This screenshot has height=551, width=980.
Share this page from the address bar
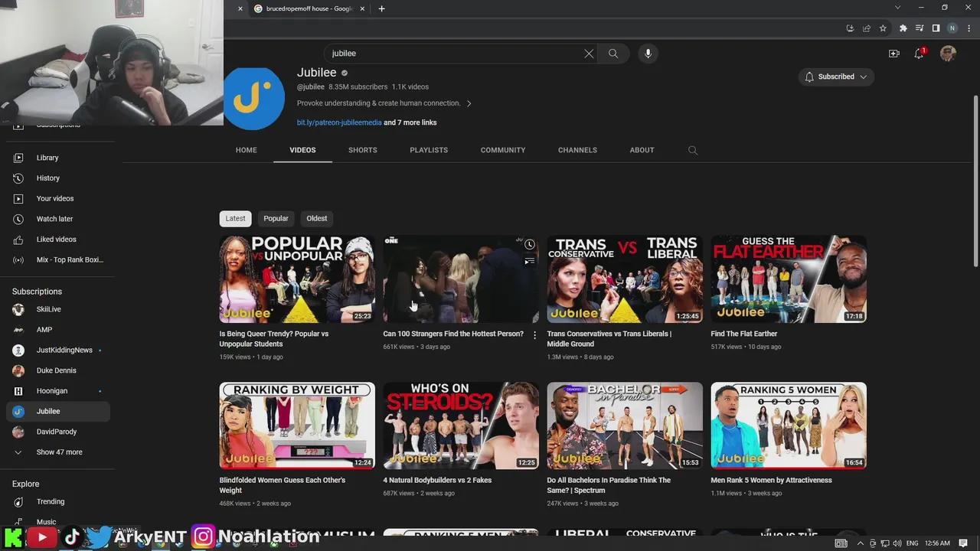pos(867,28)
